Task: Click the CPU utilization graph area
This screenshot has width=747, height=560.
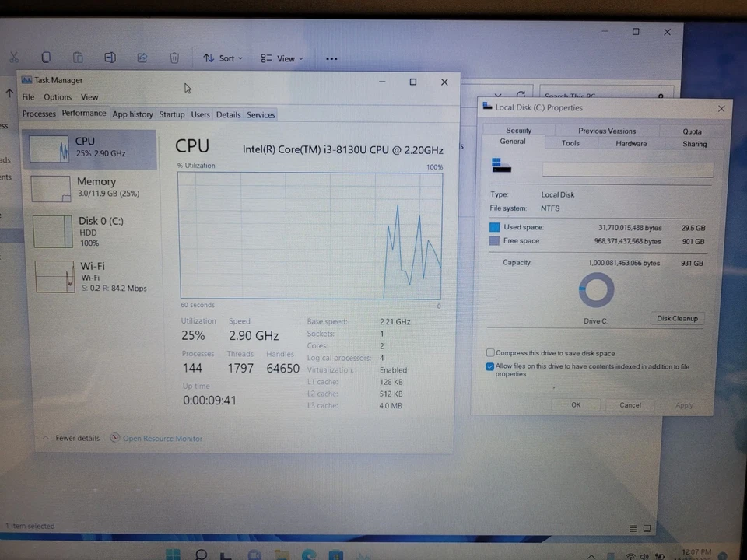Action: (x=310, y=236)
